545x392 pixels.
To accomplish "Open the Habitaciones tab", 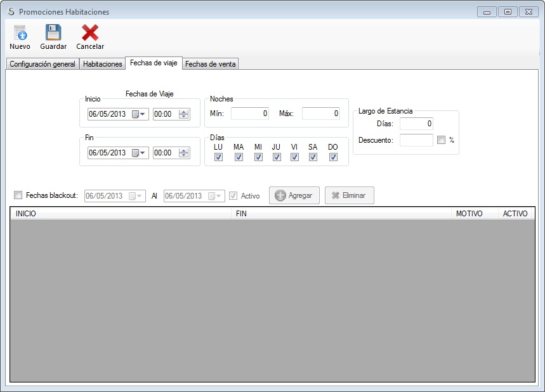I will pos(102,64).
